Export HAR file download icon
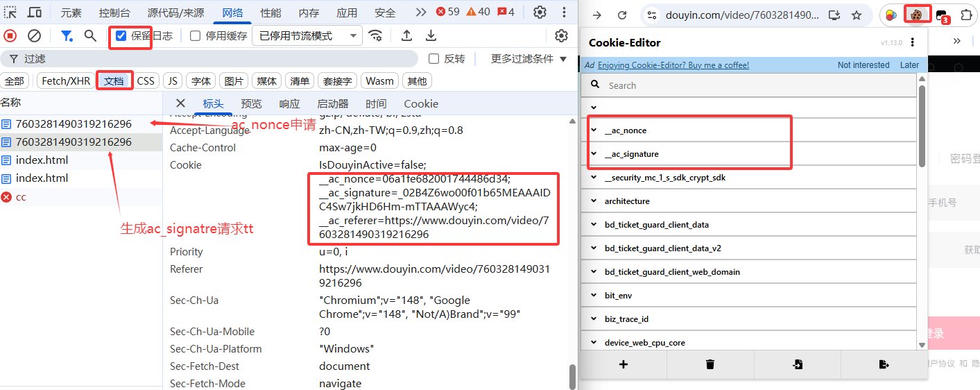This screenshot has width=980, height=390. click(x=431, y=35)
